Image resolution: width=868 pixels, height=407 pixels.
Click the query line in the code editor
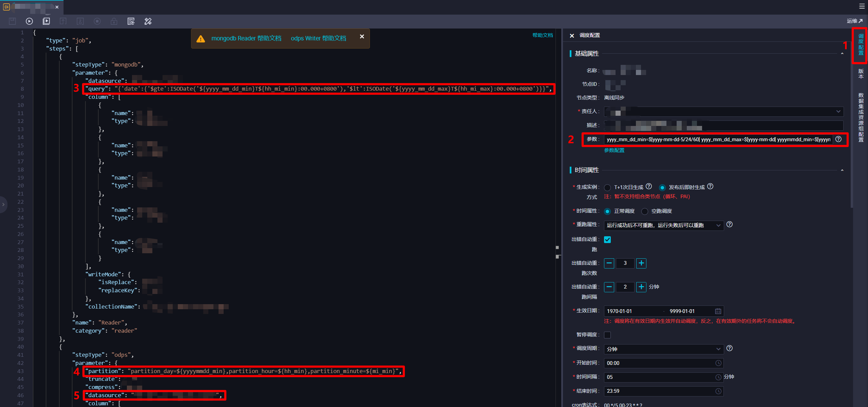[318, 89]
